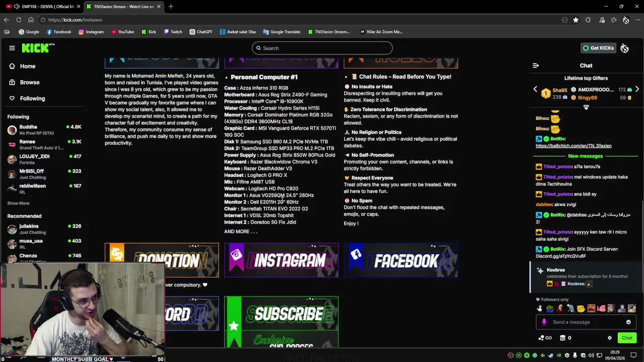Open browser settings three-dots menu
This screenshot has width=644, height=362.
(638, 20)
